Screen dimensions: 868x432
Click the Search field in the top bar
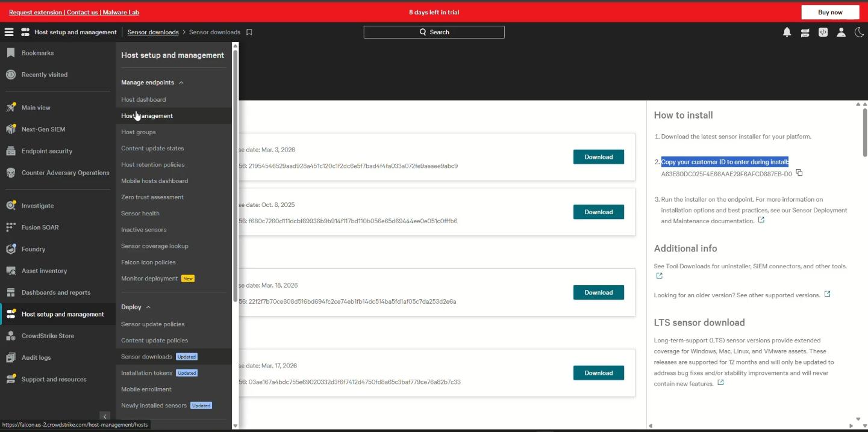pos(434,32)
